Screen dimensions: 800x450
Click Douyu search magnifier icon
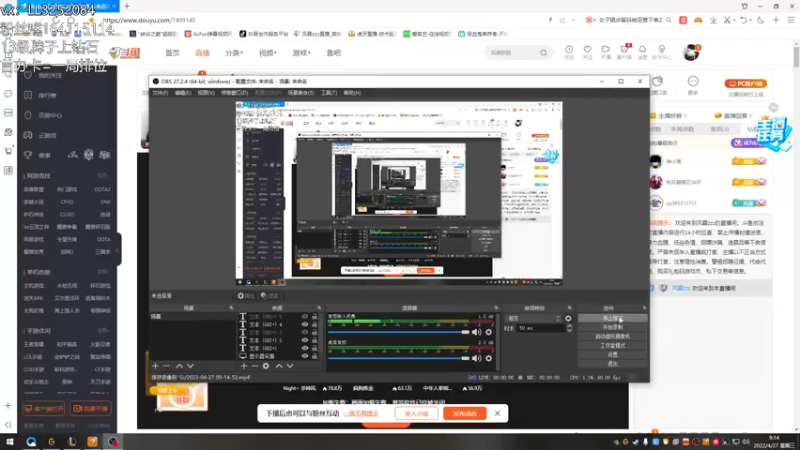[x=543, y=53]
